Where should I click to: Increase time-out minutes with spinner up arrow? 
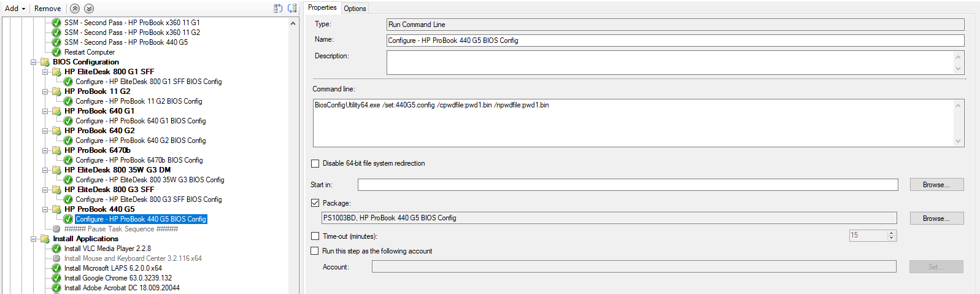892,233
